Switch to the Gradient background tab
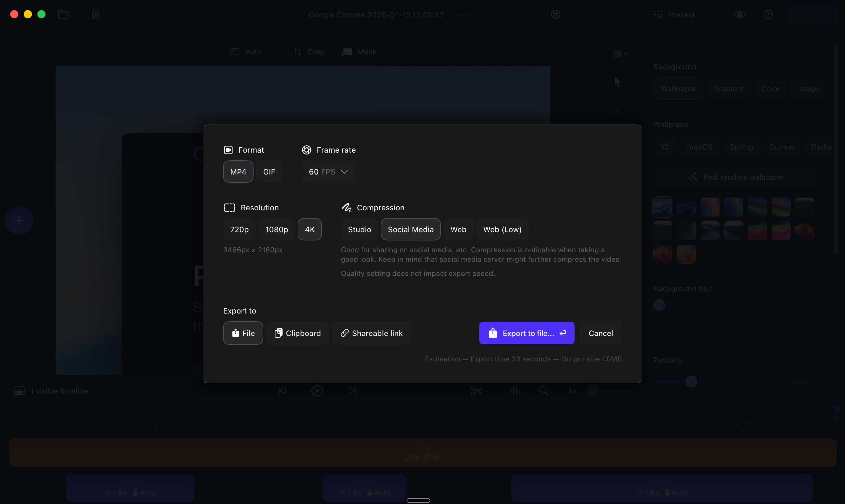 pos(728,88)
